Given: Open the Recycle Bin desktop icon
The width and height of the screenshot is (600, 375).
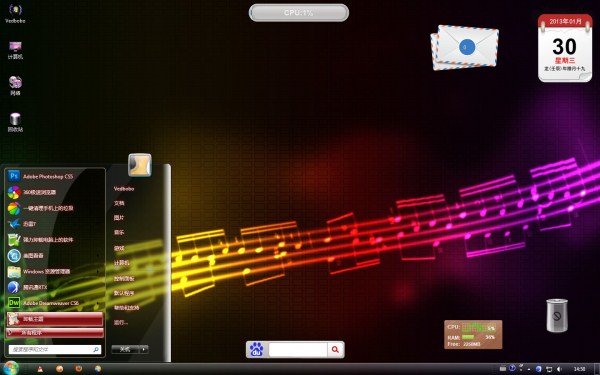Looking at the screenshot, I should coord(15,122).
